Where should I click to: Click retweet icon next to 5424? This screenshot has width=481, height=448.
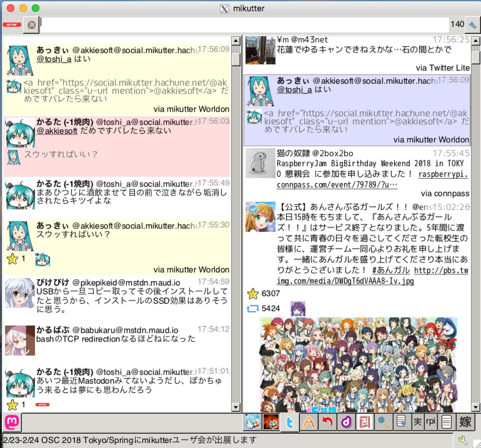tap(253, 309)
